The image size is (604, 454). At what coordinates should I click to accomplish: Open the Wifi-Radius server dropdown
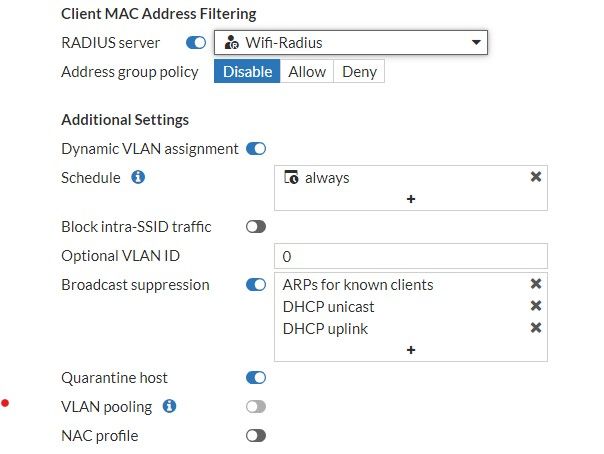[x=350, y=43]
